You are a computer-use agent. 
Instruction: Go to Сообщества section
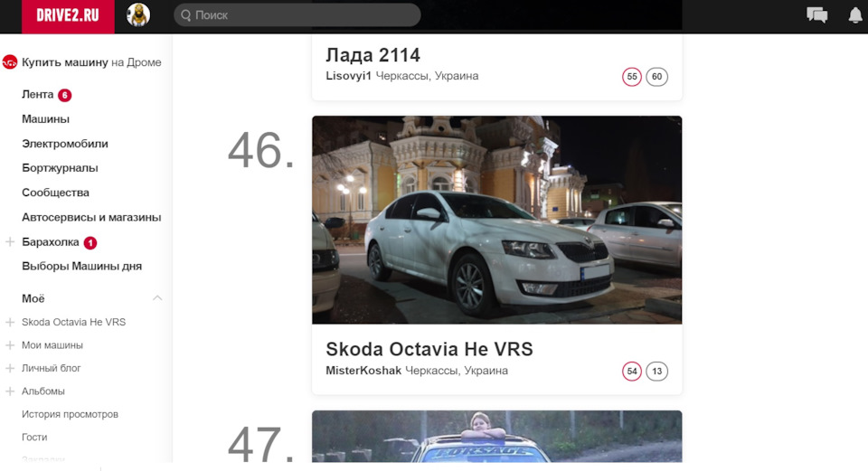pyautogui.click(x=55, y=193)
